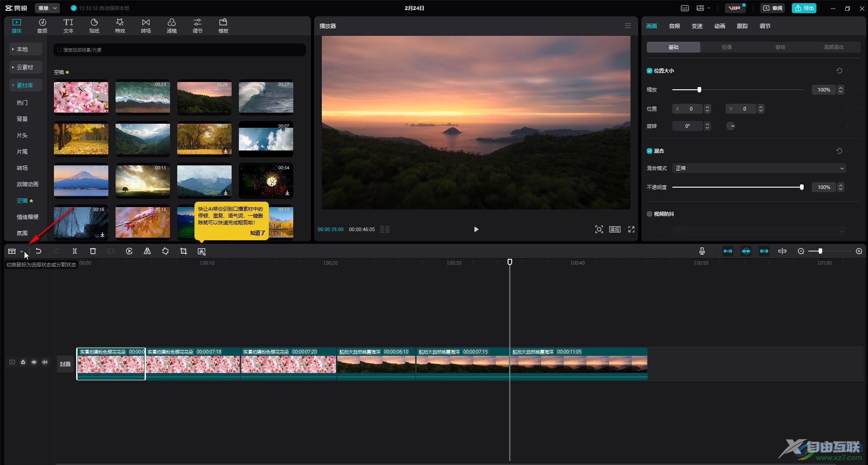Adjust the 不透明度 opacity slider handle
The width and height of the screenshot is (868, 465).
(802, 187)
